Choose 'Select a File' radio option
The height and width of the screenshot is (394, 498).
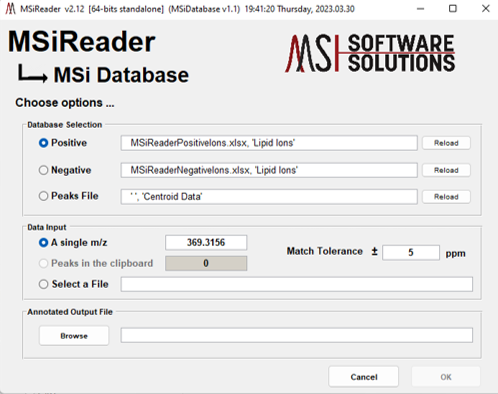coord(43,284)
